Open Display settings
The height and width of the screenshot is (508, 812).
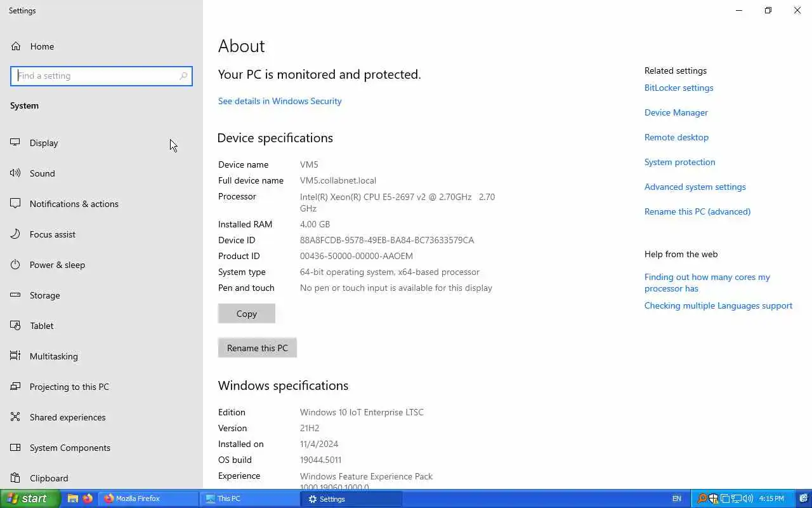pyautogui.click(x=101, y=143)
